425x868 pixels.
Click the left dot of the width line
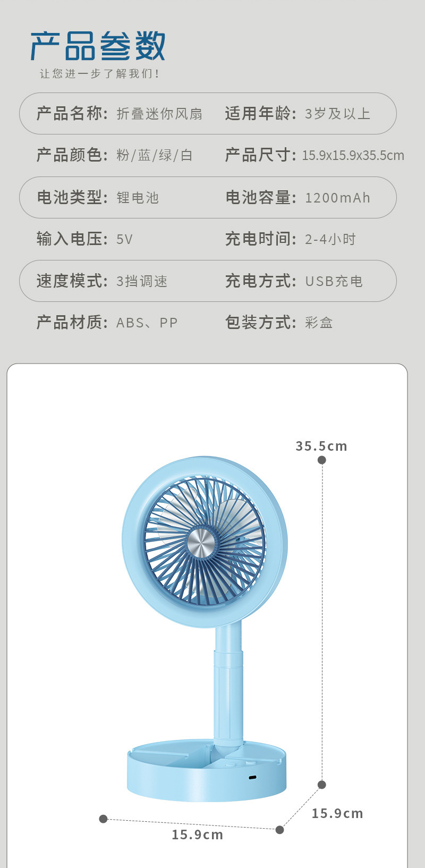point(104,819)
